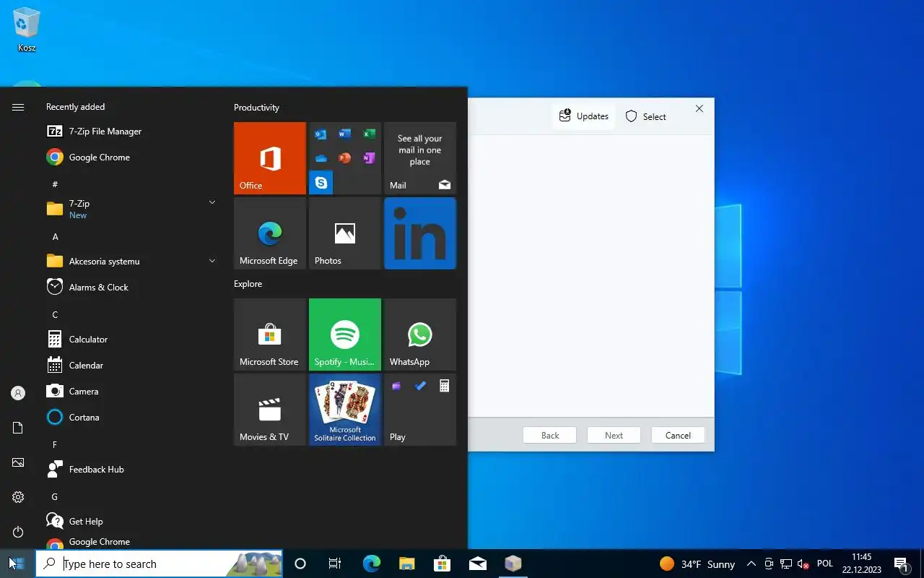Click the Back button in installer window
924x578 pixels.
[550, 435]
